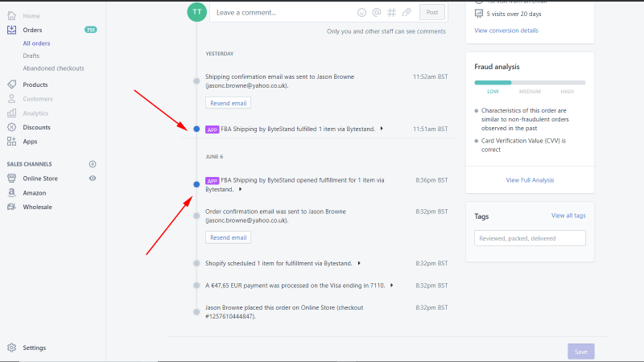Click the Products tag icon
This screenshot has height=362, width=644.
11,84
